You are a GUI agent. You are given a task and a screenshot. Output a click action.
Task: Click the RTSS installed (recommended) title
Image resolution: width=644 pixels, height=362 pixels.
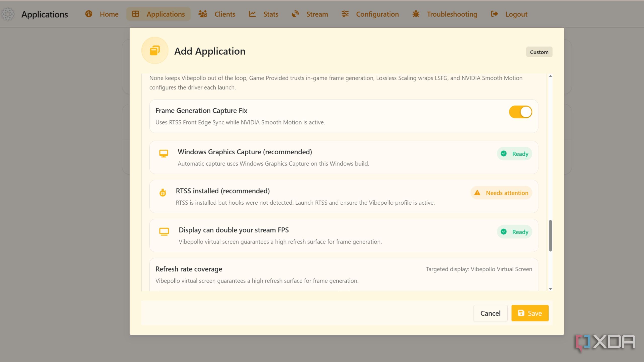coord(223,191)
